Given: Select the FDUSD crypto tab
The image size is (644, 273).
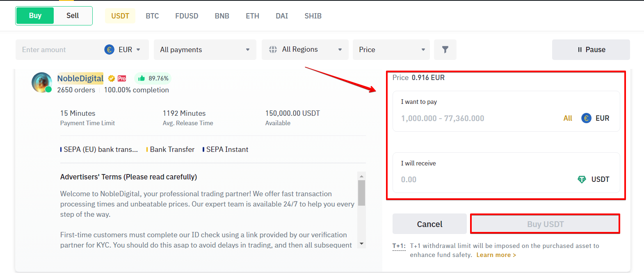Looking at the screenshot, I should [187, 16].
